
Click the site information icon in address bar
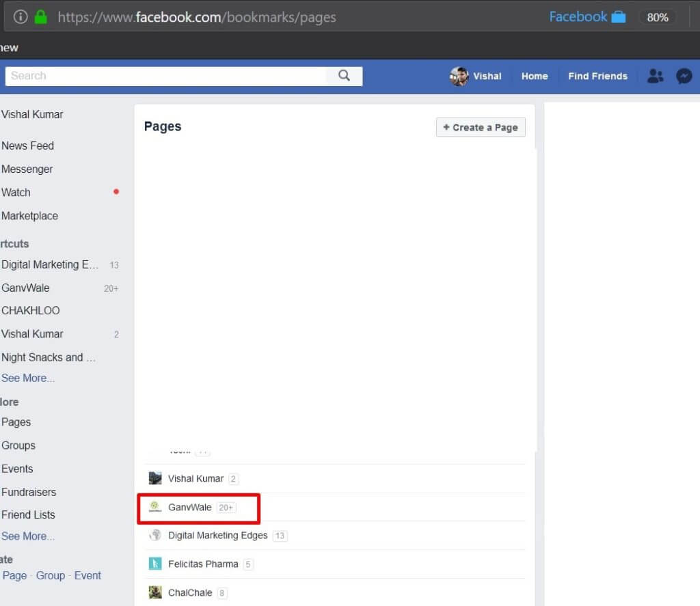[20, 17]
